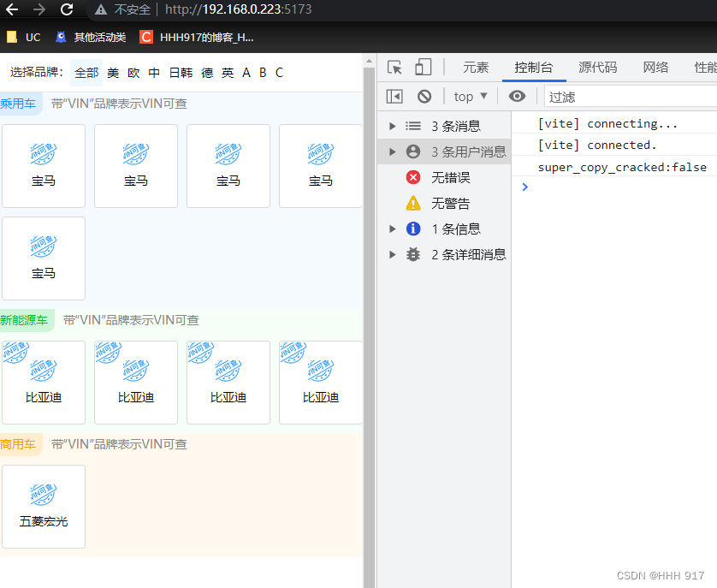
Task: Expand the 3 条用户消息 group
Action: tap(392, 151)
